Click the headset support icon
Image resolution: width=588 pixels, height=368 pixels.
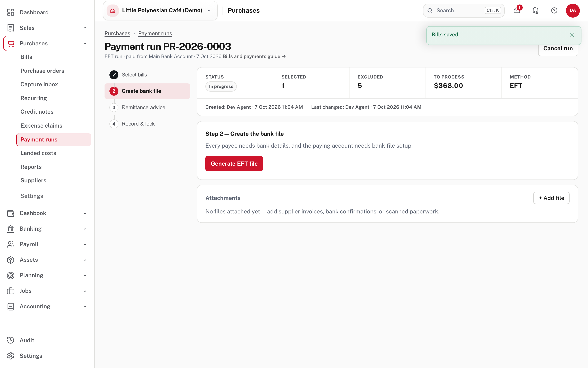point(536,10)
